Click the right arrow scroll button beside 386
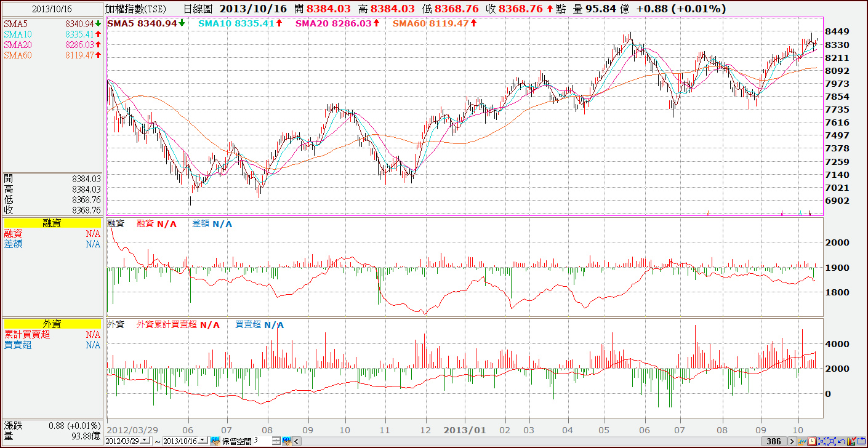 click(x=792, y=441)
